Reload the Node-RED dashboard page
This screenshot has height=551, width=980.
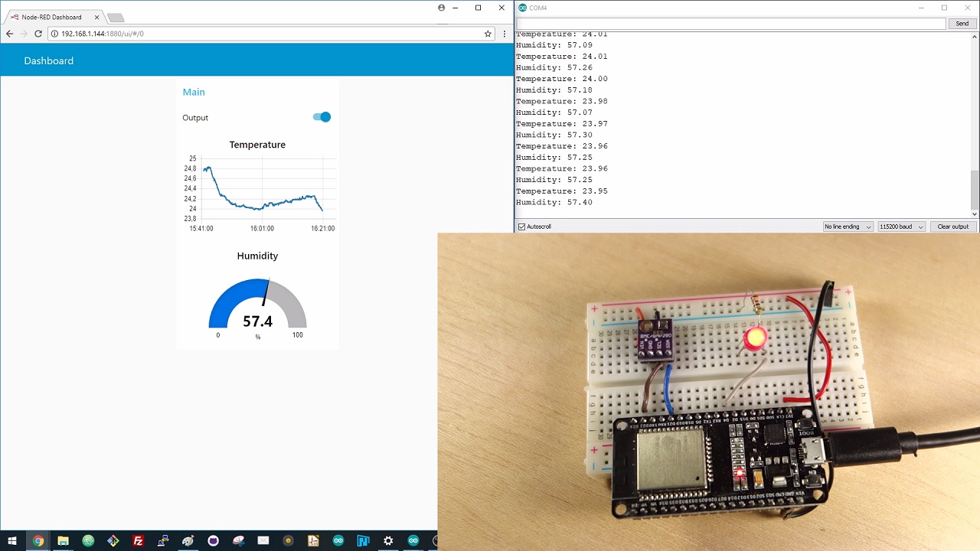coord(38,34)
